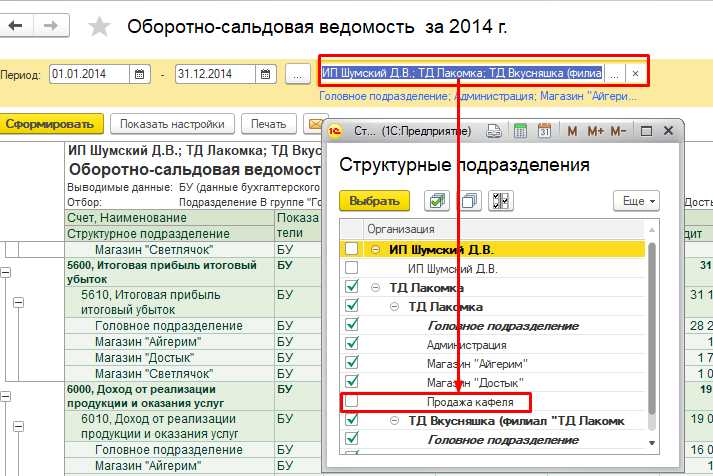
Task: Go forward with the right arrow button
Action: click(51, 26)
